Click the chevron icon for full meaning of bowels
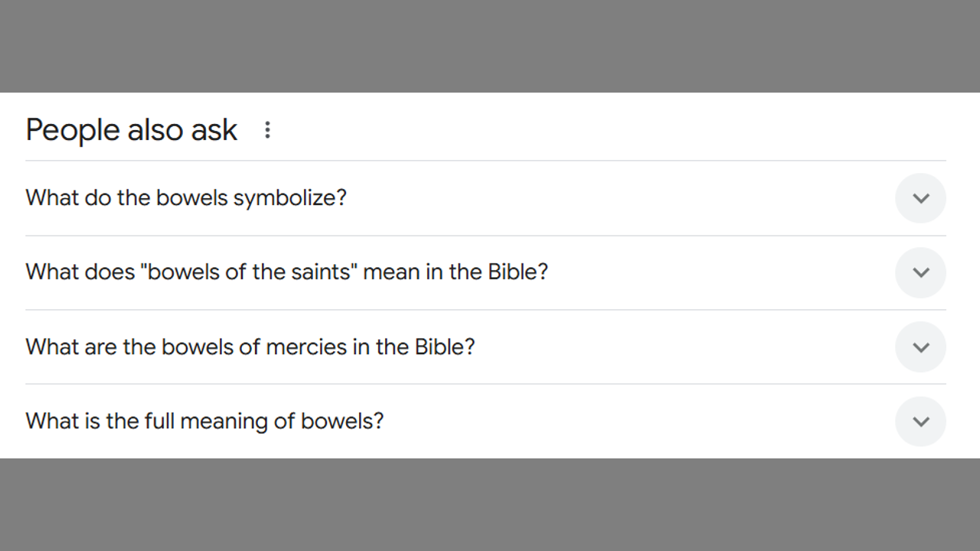980x551 pixels. [920, 422]
